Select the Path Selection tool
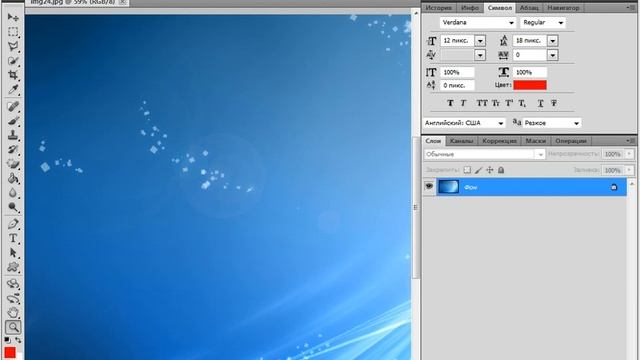The height and width of the screenshot is (360, 640). [x=13, y=253]
